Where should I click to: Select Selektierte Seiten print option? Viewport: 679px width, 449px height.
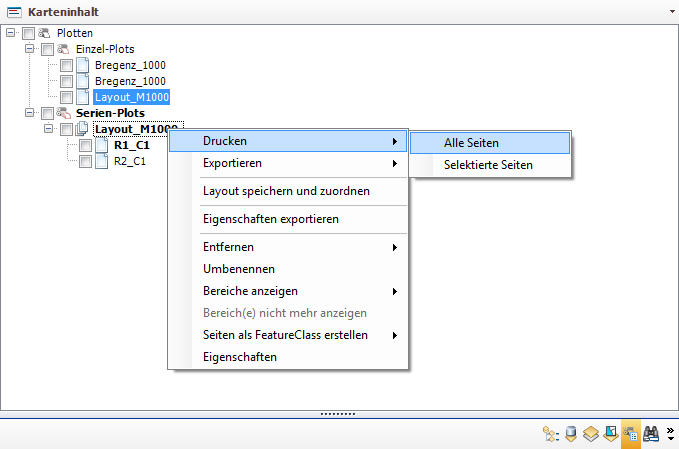tap(490, 165)
